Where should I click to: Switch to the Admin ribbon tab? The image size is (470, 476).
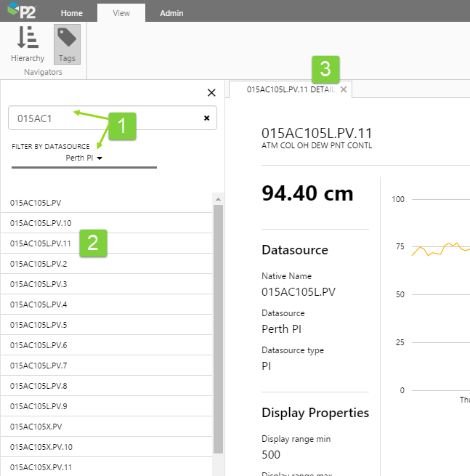(x=171, y=13)
